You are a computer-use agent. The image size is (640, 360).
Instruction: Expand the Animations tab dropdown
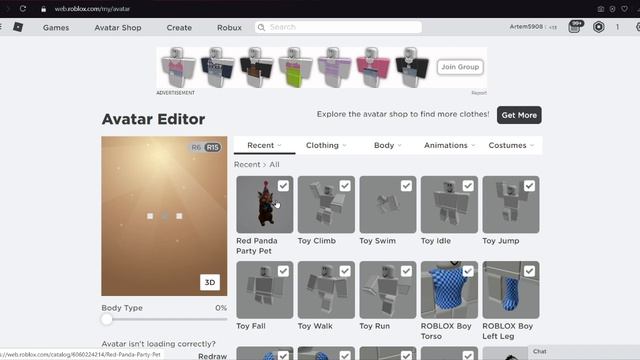click(x=449, y=145)
